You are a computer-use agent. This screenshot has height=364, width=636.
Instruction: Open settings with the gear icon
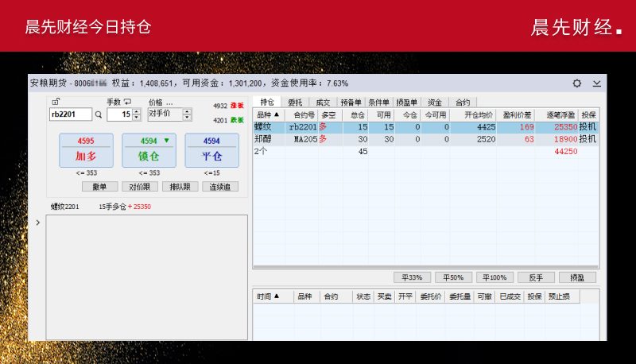[x=577, y=83]
